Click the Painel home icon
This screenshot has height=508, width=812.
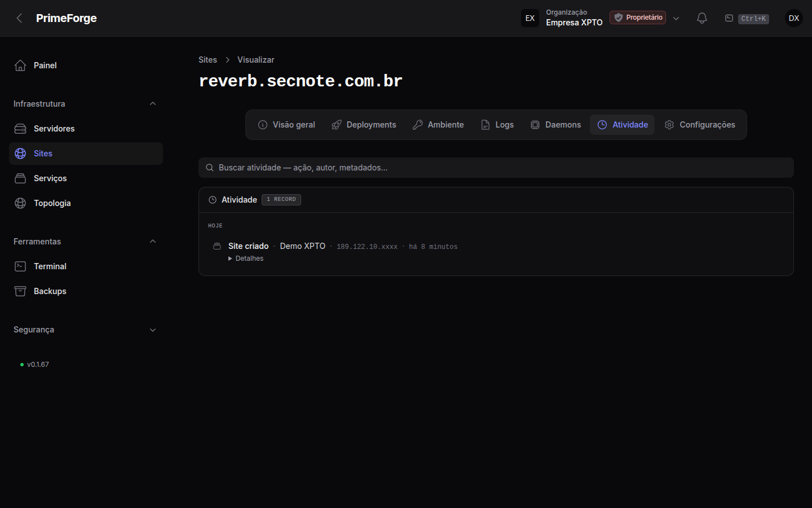point(20,65)
